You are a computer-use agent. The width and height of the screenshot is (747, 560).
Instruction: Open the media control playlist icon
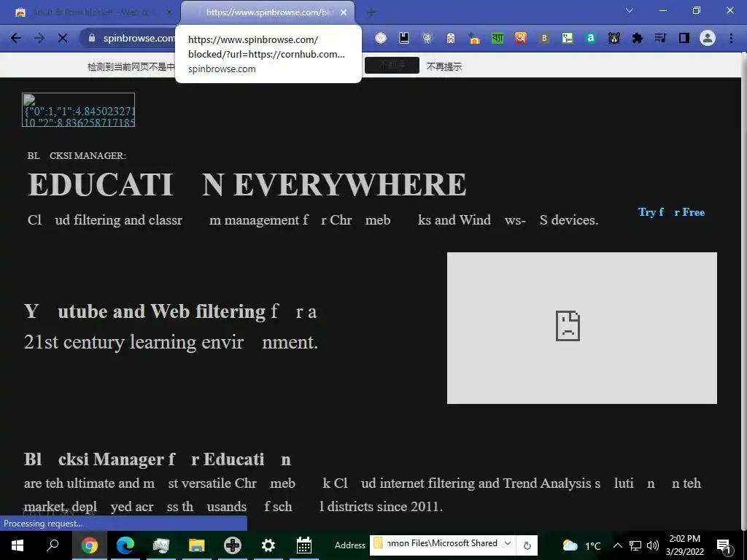[661, 38]
